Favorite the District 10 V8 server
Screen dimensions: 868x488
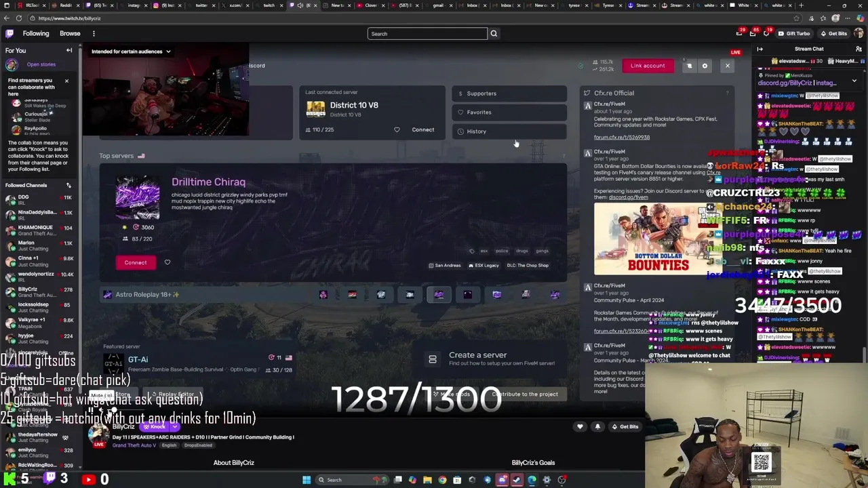pos(397,129)
